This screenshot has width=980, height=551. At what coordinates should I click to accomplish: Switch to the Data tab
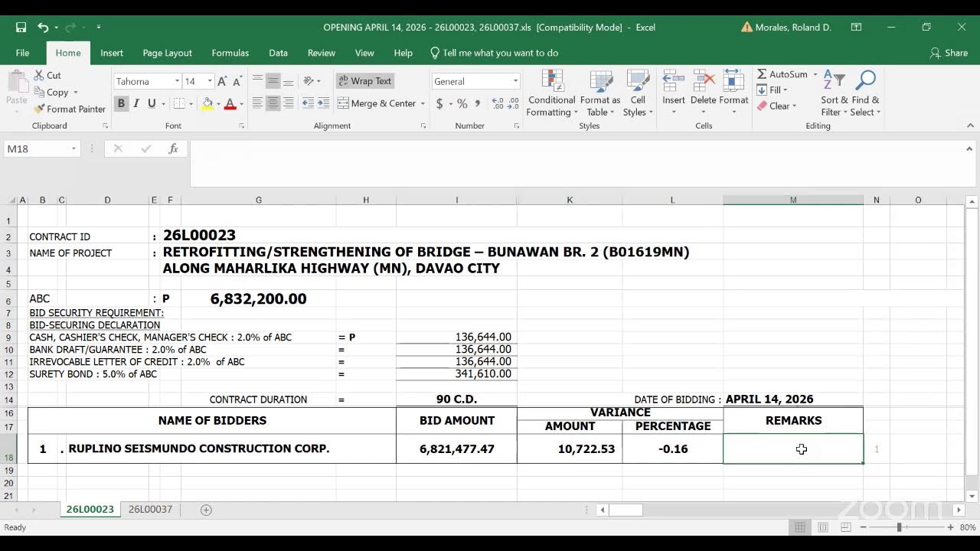pyautogui.click(x=278, y=53)
